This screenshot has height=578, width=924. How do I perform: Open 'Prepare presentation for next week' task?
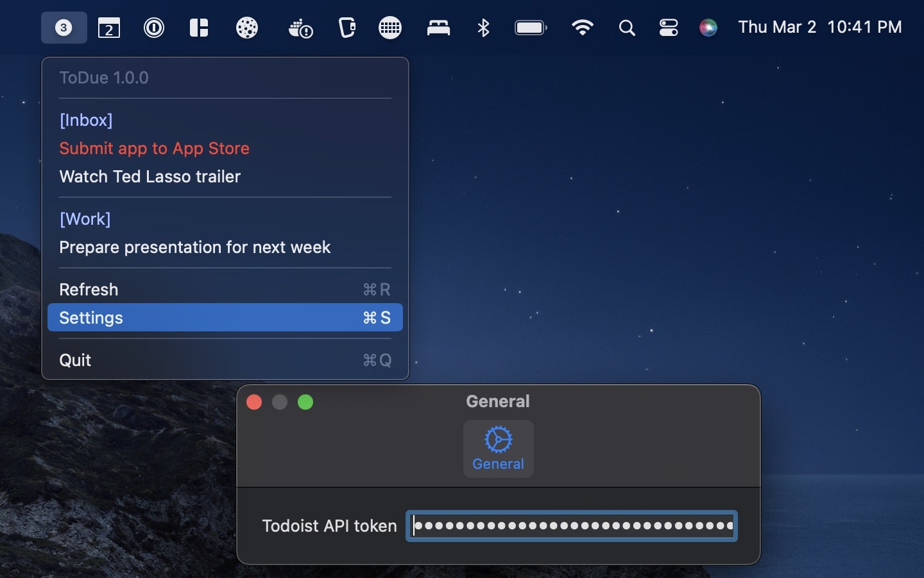point(194,247)
